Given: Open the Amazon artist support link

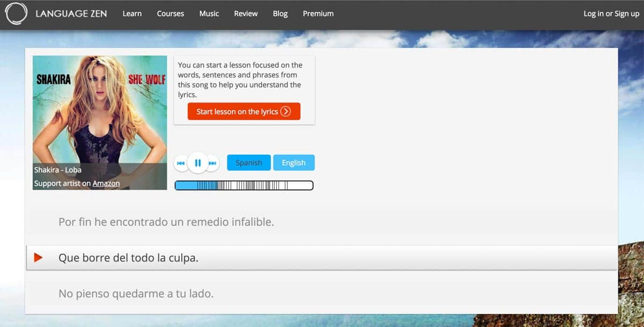Looking at the screenshot, I should pyautogui.click(x=106, y=184).
